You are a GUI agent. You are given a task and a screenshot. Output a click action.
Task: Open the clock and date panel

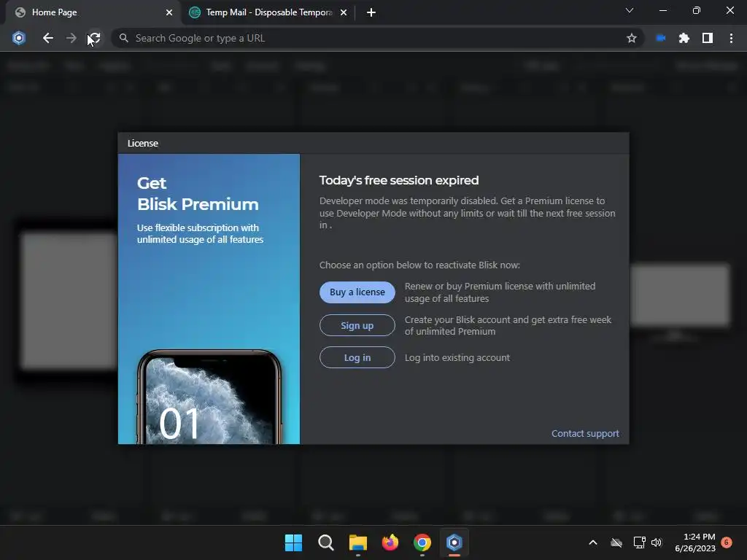pos(695,542)
